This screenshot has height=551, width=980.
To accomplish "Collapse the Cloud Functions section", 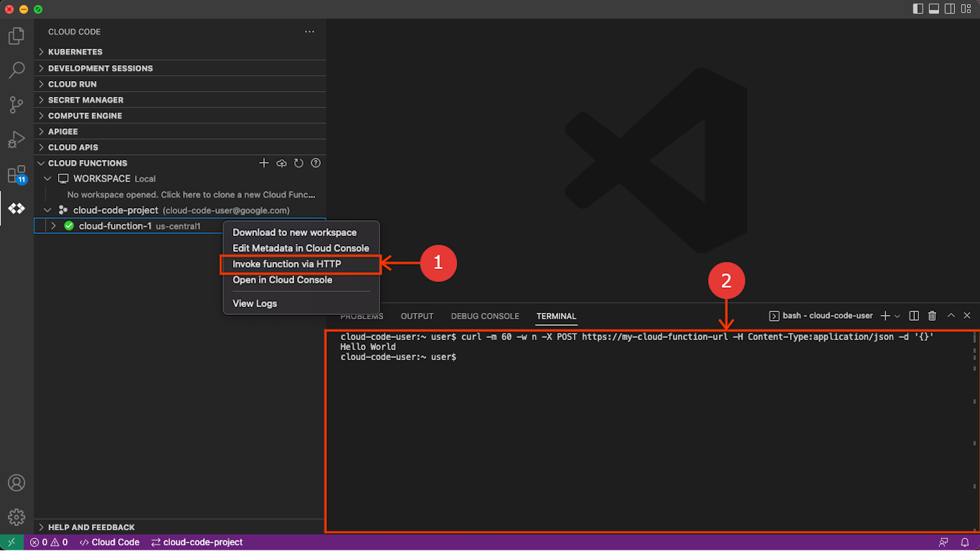I will coord(41,163).
